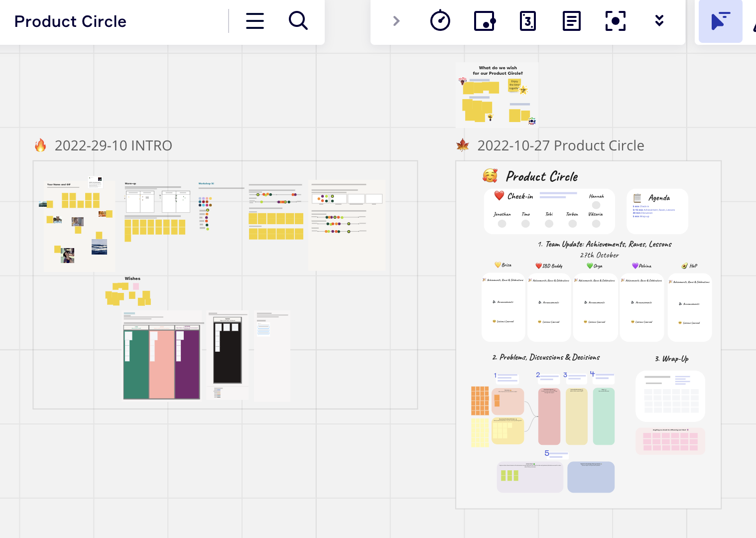Click Problems, Discussions & Decisions heading
Viewport: 756px width, 538px height.
point(546,357)
